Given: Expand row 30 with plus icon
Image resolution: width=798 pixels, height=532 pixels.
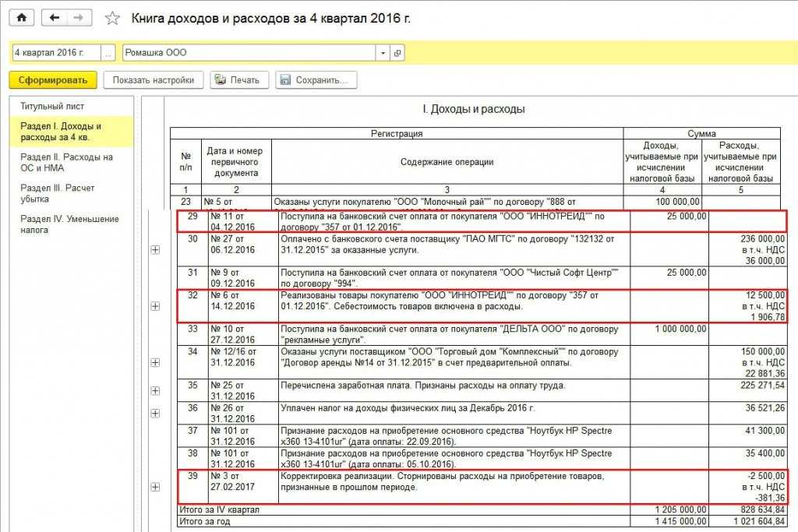Looking at the screenshot, I should coord(156,250).
